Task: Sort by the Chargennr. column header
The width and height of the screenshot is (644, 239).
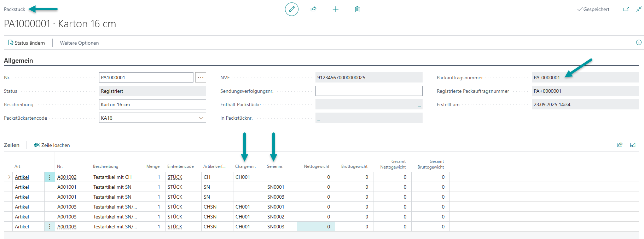Action: coord(245,166)
